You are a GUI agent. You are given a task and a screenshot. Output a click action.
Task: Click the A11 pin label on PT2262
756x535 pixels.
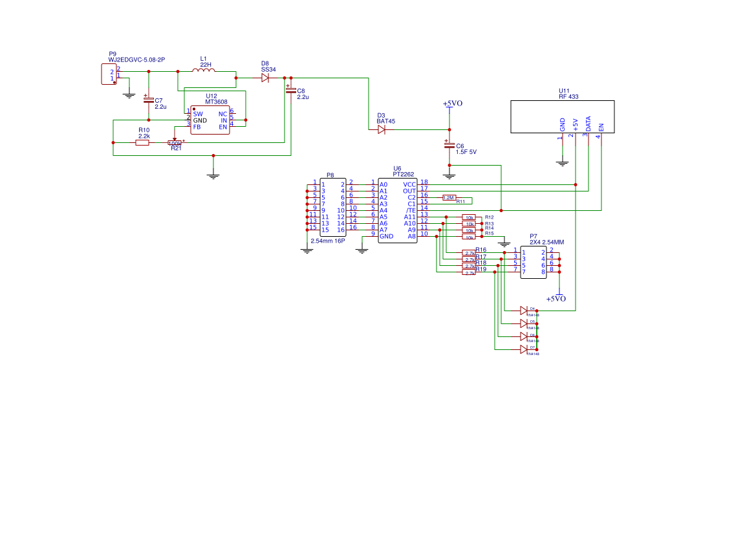coord(410,217)
